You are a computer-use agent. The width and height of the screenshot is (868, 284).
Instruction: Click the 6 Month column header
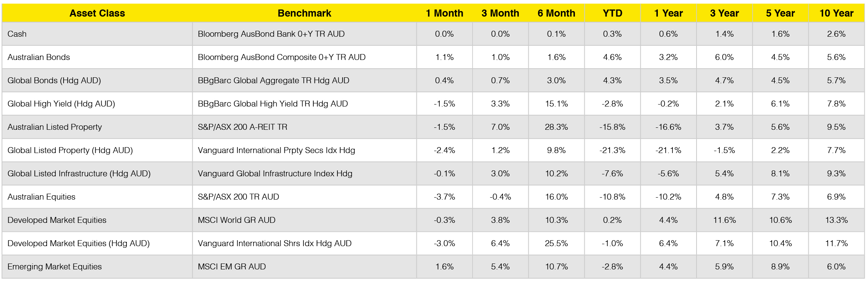556,13
